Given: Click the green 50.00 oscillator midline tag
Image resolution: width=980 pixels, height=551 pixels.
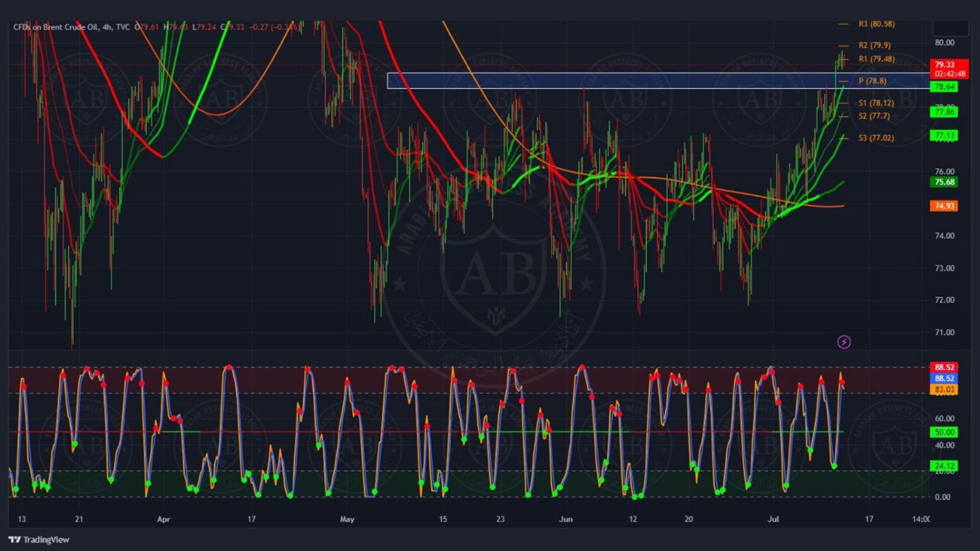Looking at the screenshot, I should (x=944, y=432).
